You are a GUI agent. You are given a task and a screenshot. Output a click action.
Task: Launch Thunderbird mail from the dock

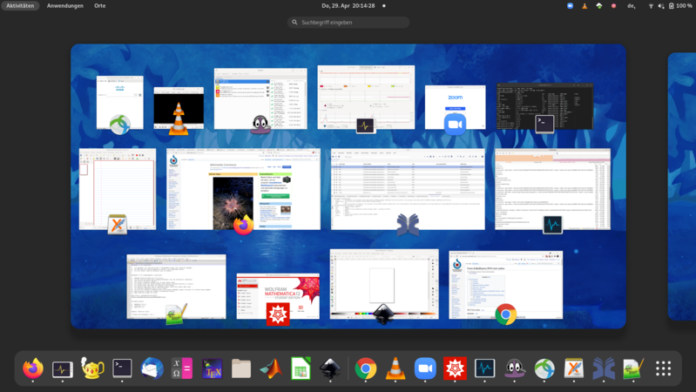[152, 368]
